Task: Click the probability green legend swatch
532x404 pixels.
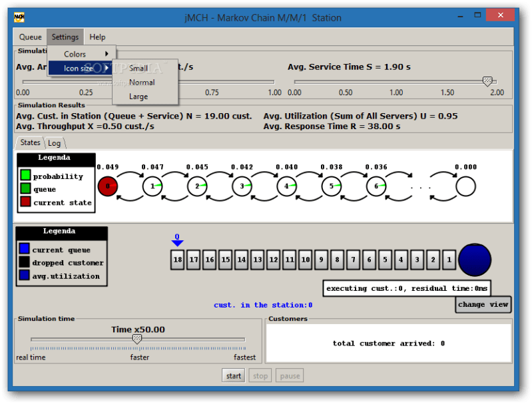Action: pos(25,174)
